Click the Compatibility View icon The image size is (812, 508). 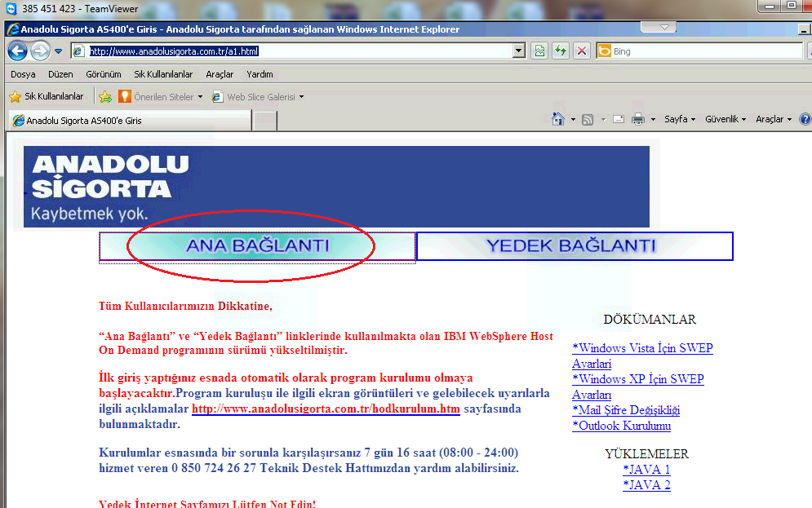[539, 51]
